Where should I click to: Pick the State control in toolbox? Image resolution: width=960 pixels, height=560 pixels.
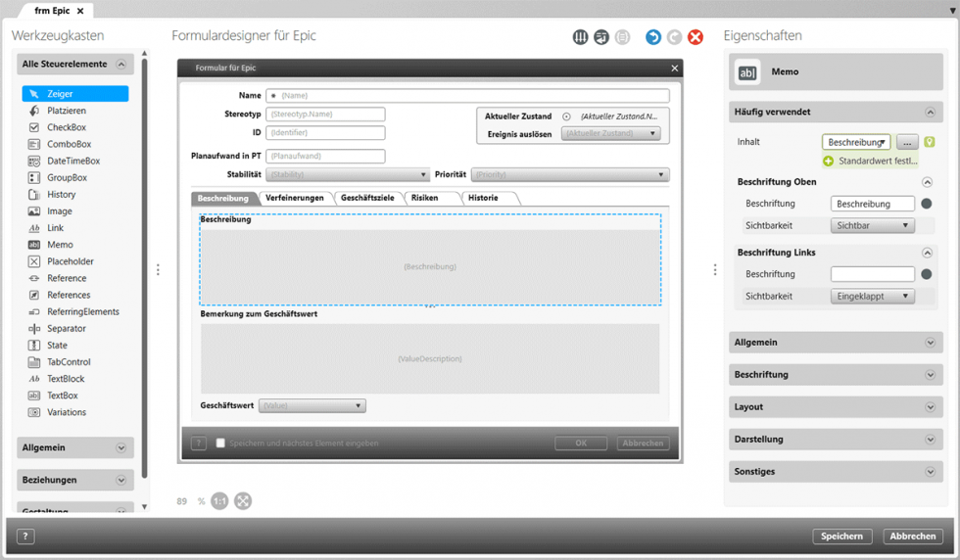(57, 346)
